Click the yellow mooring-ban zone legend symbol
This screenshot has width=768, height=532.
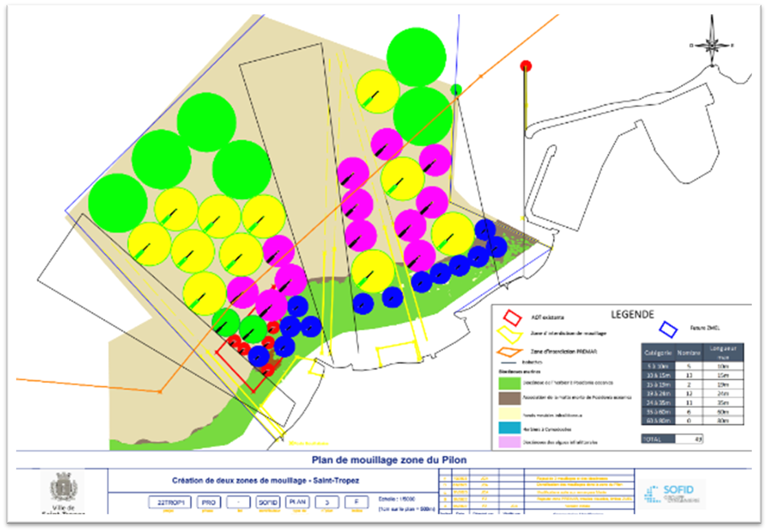point(509,334)
